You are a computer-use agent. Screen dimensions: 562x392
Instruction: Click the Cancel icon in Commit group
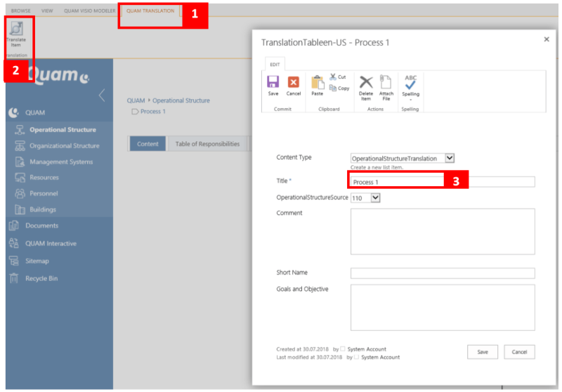tap(294, 84)
